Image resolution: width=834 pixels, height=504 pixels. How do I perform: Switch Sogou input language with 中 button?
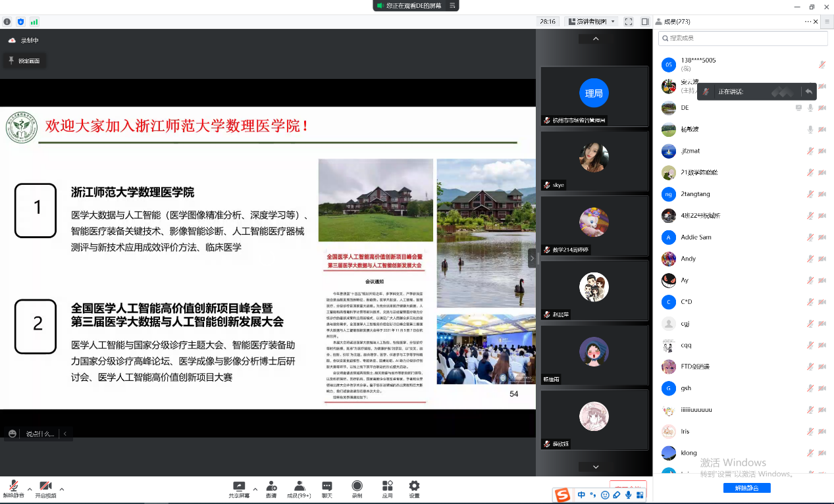click(x=581, y=495)
